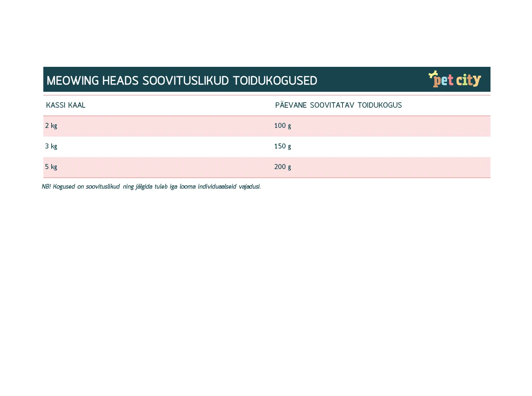532x396 pixels.
Task: Select the '3 kg' weight cell
Action: click(x=51, y=146)
